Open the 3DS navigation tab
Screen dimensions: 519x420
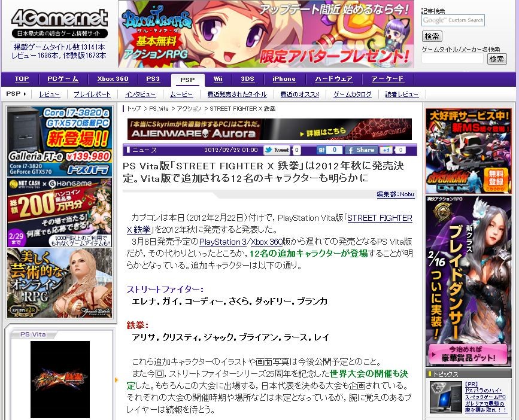[247, 79]
